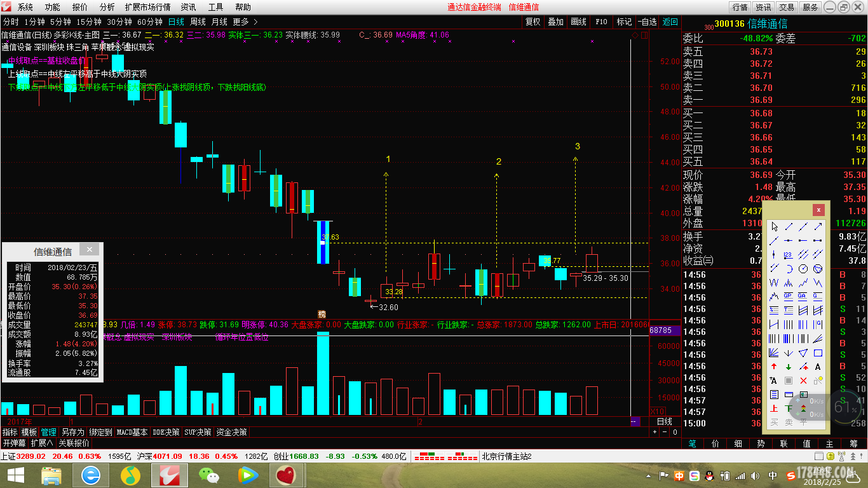The height and width of the screenshot is (488, 868).
Task: Switch to the 60分钟 period
Action: [150, 22]
